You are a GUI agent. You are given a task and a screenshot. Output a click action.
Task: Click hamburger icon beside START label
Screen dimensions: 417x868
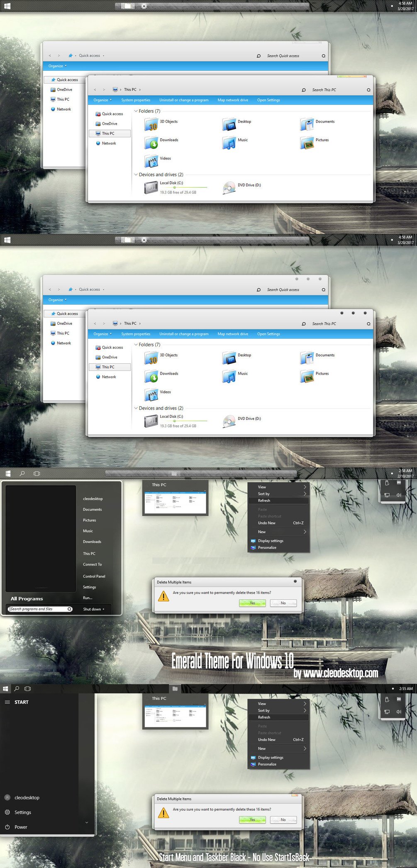point(7,702)
